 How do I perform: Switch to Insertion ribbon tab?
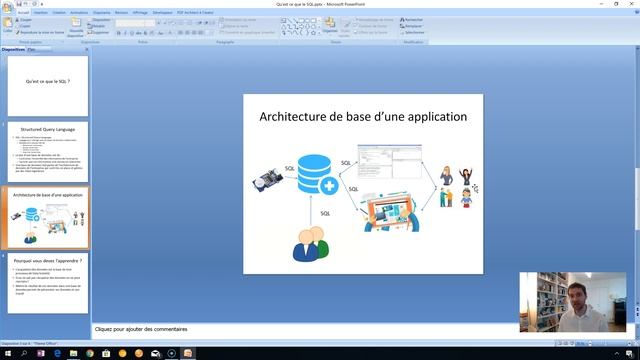pyautogui.click(x=40, y=13)
